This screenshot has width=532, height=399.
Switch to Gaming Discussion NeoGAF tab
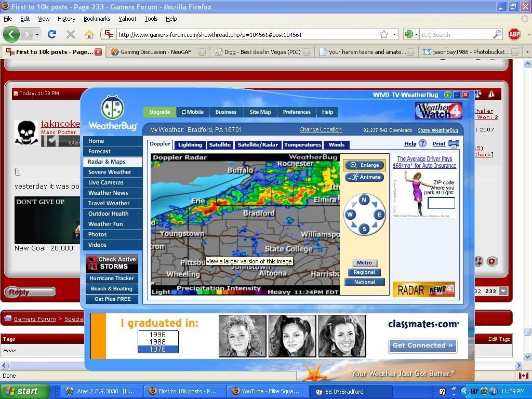(158, 52)
